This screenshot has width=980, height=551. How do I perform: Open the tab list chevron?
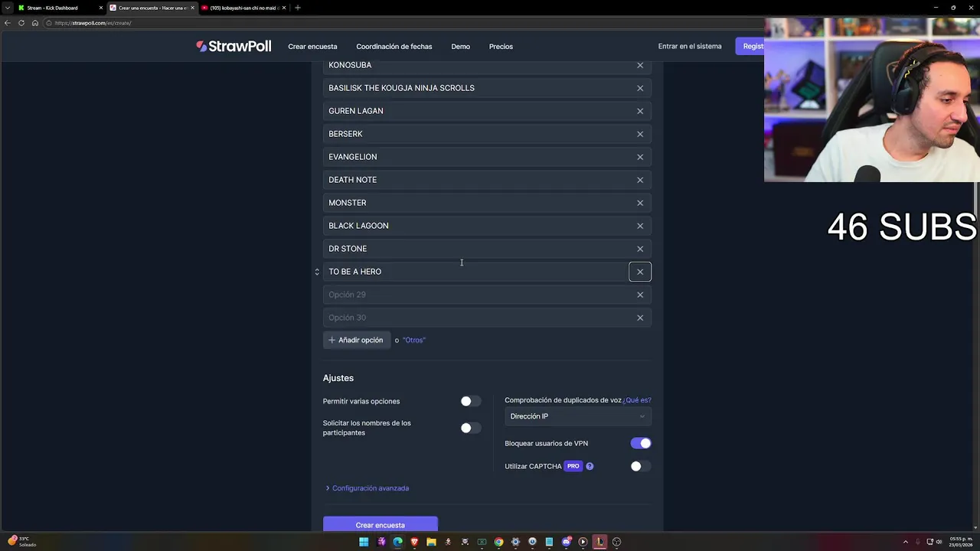8,8
